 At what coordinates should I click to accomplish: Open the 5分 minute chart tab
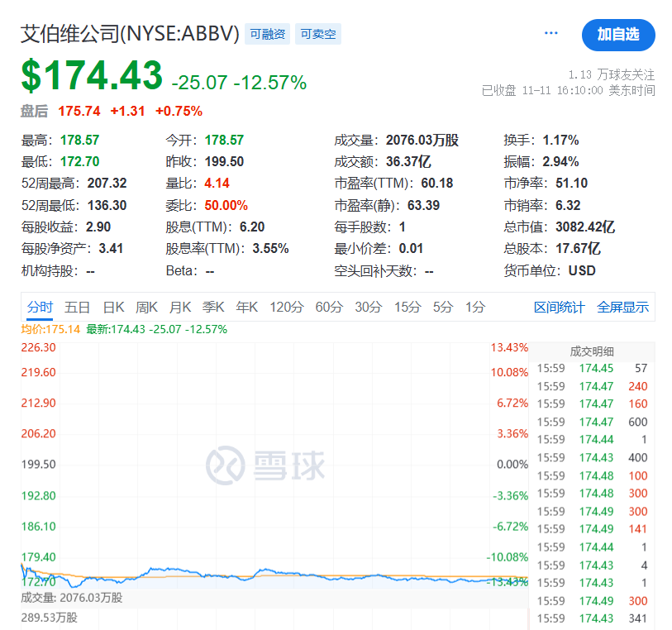pos(443,308)
